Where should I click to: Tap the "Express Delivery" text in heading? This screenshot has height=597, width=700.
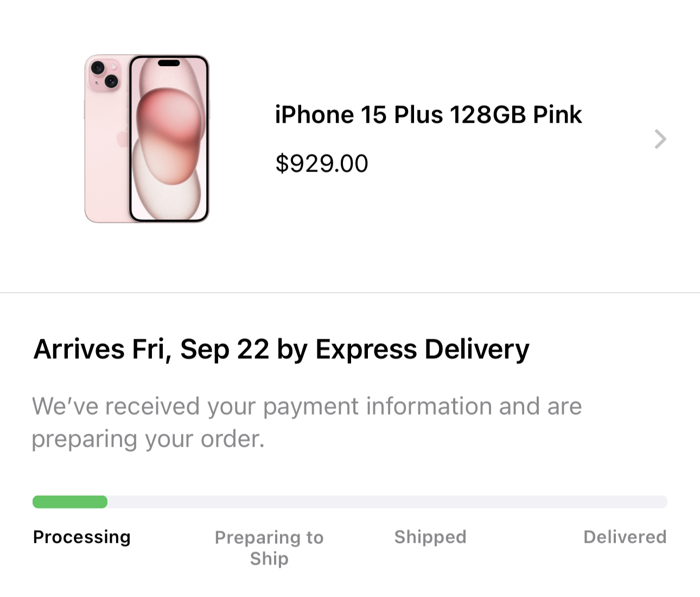tap(422, 349)
